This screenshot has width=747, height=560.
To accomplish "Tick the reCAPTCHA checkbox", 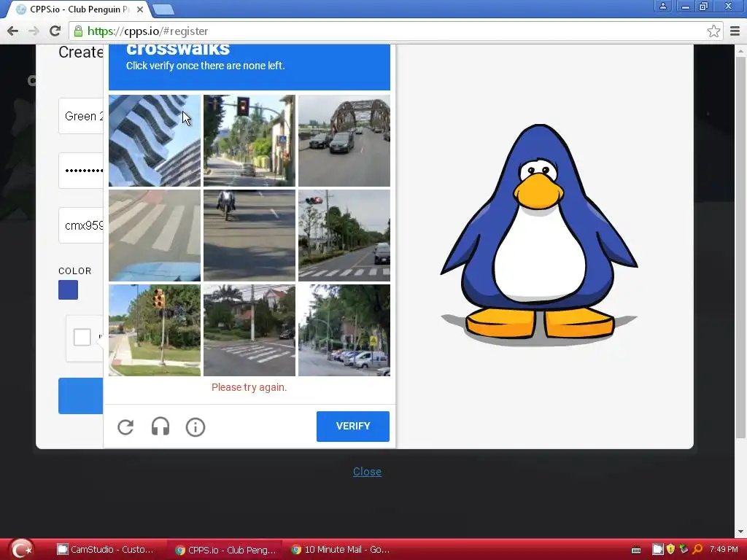I will point(82,337).
